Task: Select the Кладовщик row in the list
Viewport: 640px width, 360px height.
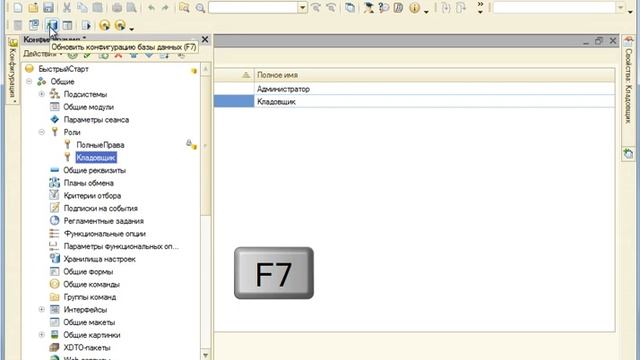Action: 414,101
